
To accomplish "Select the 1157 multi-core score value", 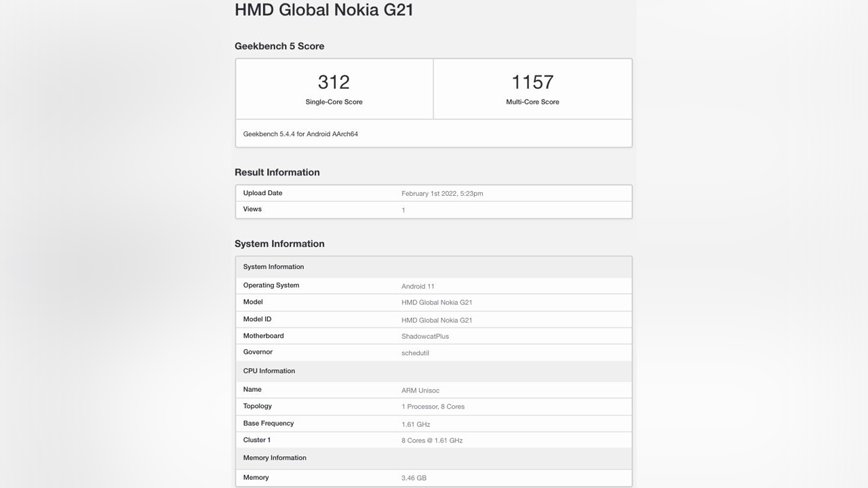I will pyautogui.click(x=532, y=82).
